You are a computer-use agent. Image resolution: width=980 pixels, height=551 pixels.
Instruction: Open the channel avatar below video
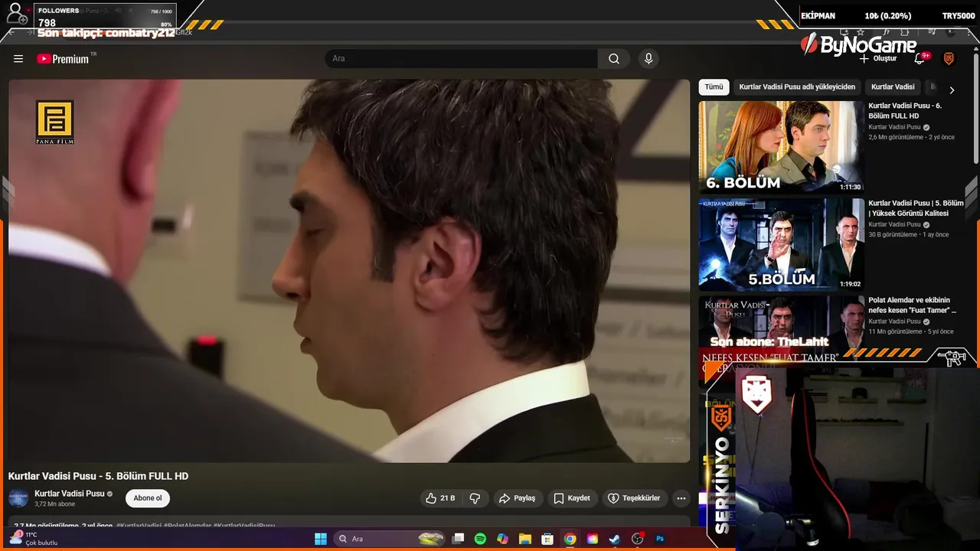pyautogui.click(x=18, y=498)
